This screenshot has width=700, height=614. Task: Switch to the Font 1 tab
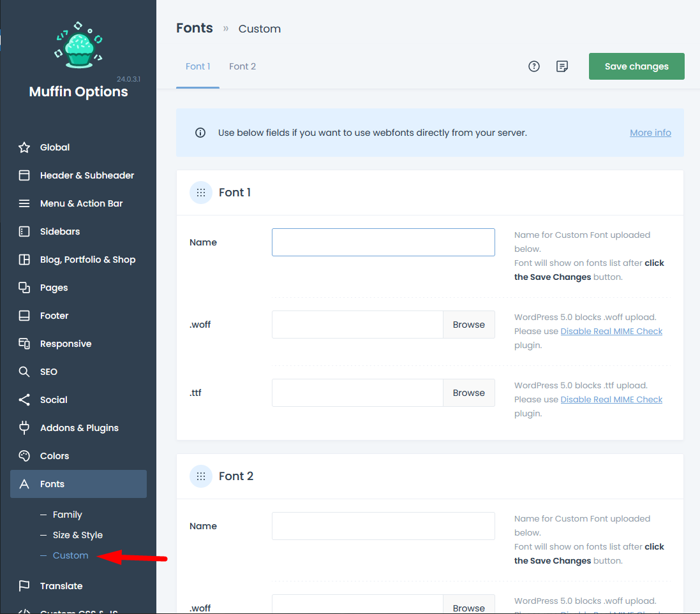(x=198, y=66)
